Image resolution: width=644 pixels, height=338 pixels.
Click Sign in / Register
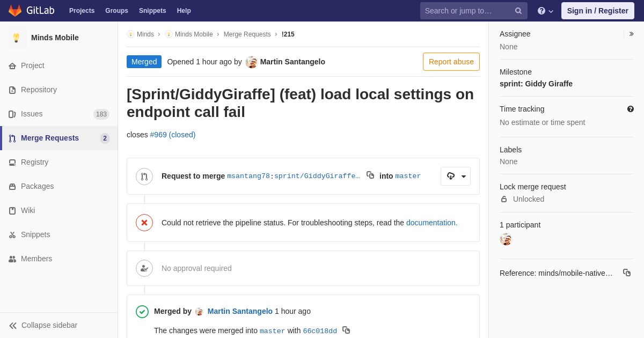tap(597, 11)
